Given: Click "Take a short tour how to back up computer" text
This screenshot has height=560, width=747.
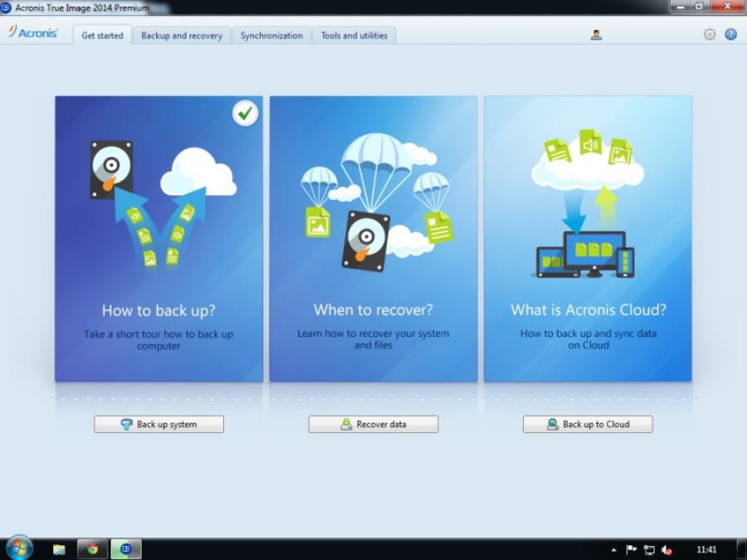Looking at the screenshot, I should [x=159, y=340].
